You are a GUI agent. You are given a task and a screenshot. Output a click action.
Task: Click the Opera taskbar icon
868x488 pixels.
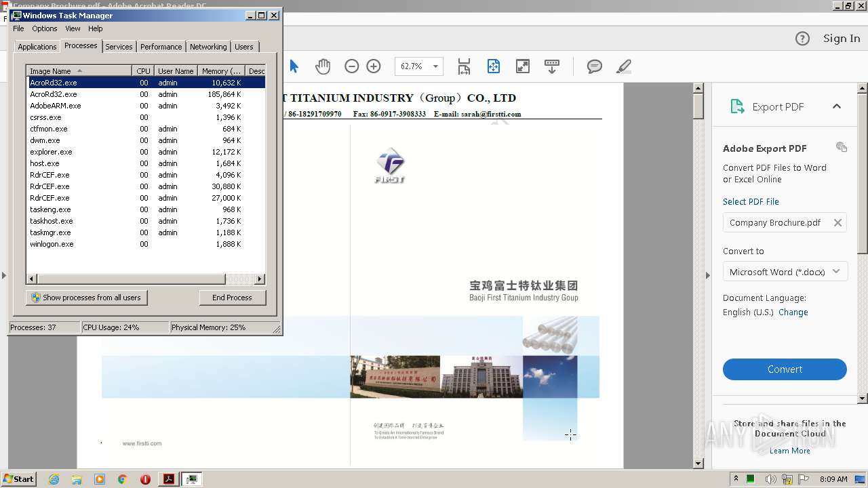(145, 479)
